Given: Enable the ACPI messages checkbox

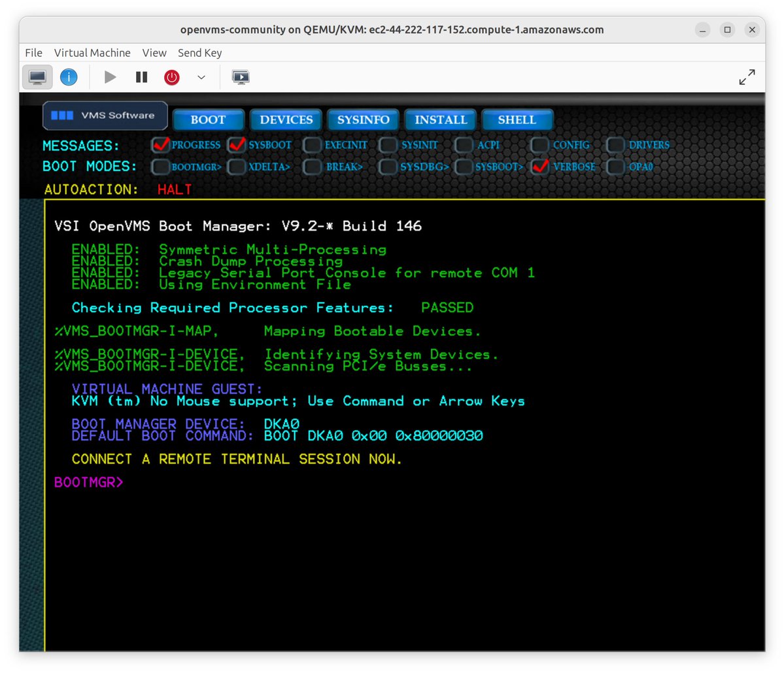Looking at the screenshot, I should coord(464,145).
